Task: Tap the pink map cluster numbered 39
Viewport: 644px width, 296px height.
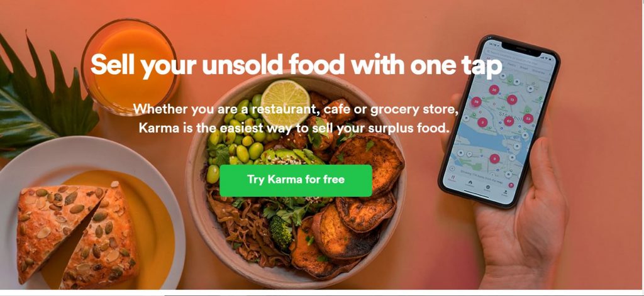Action: tap(477, 101)
